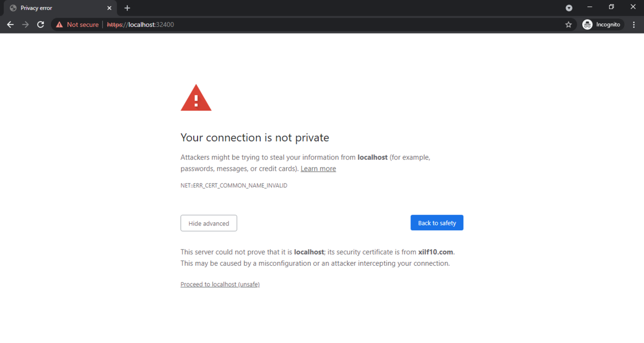This screenshot has height=343, width=644.
Task: Click the Not secure warning icon
Action: tap(60, 25)
